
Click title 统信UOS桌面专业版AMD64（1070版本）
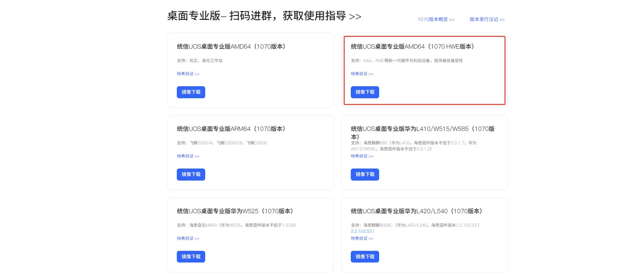pos(233,46)
